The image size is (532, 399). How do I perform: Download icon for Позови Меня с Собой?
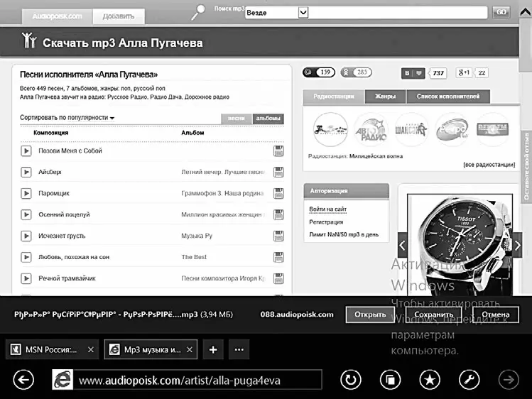click(x=278, y=151)
